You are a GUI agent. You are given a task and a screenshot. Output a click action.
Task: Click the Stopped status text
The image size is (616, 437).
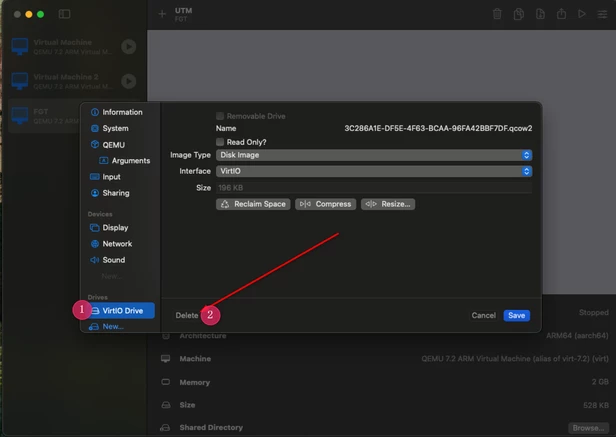tap(594, 312)
